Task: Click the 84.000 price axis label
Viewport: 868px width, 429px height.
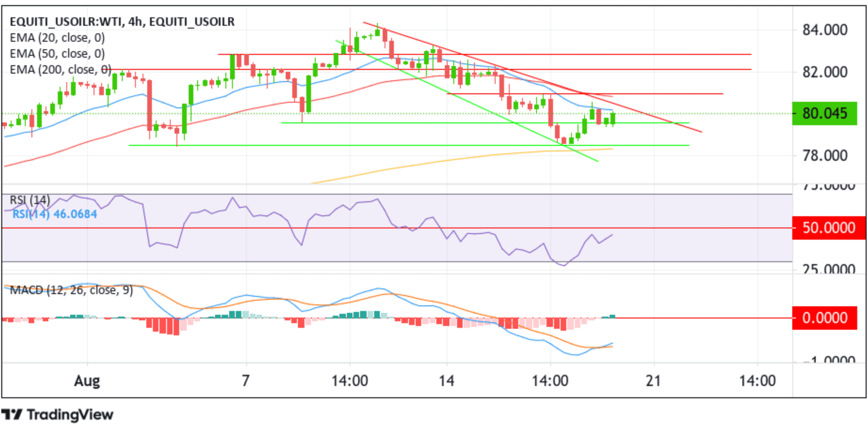Action: coord(825,30)
